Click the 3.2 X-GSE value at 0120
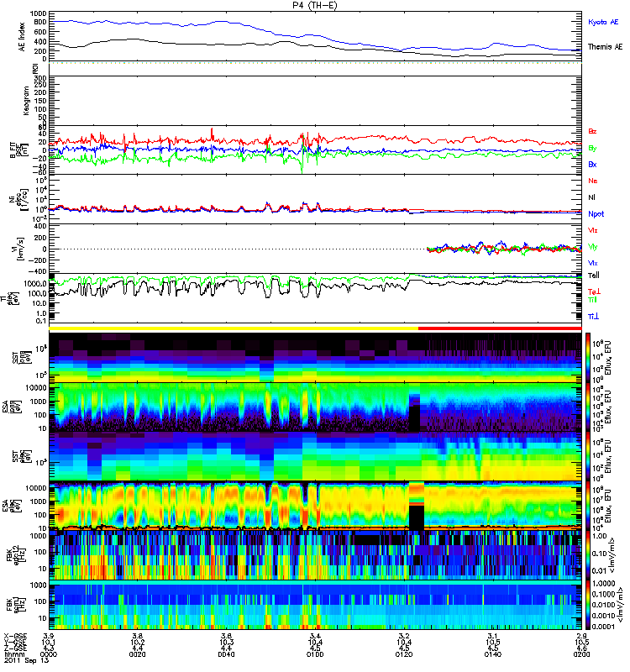630x672 pixels. pos(404,636)
